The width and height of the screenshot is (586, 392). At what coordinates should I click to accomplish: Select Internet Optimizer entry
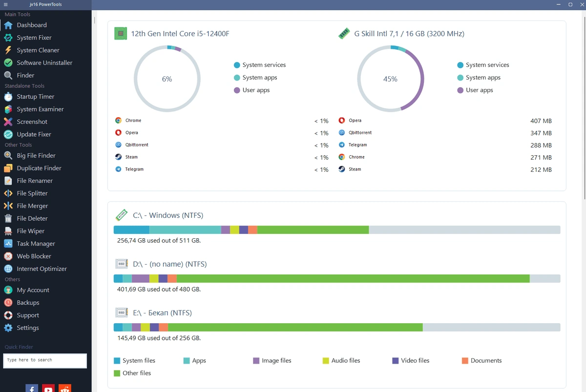pos(42,268)
